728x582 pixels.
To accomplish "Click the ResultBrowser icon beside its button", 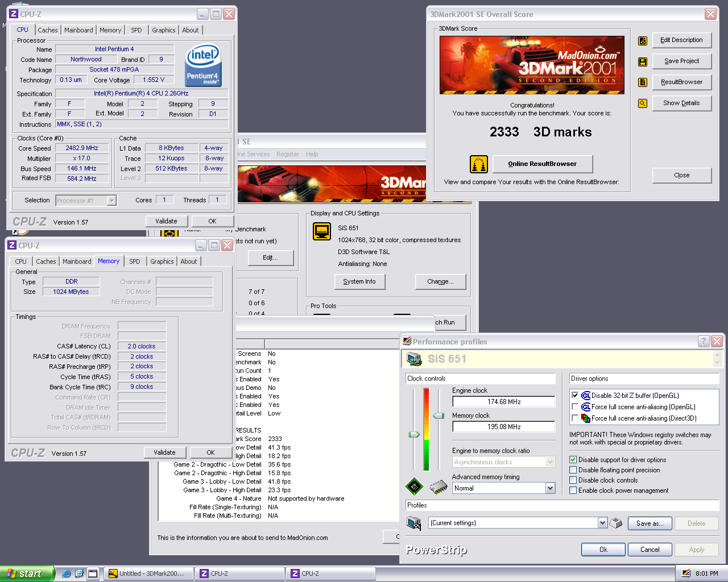I will tap(643, 82).
